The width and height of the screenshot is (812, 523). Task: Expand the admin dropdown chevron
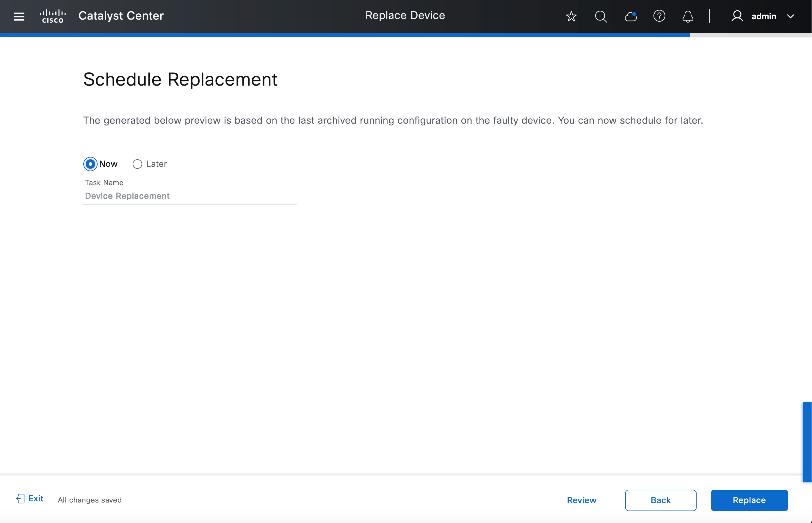tap(791, 16)
